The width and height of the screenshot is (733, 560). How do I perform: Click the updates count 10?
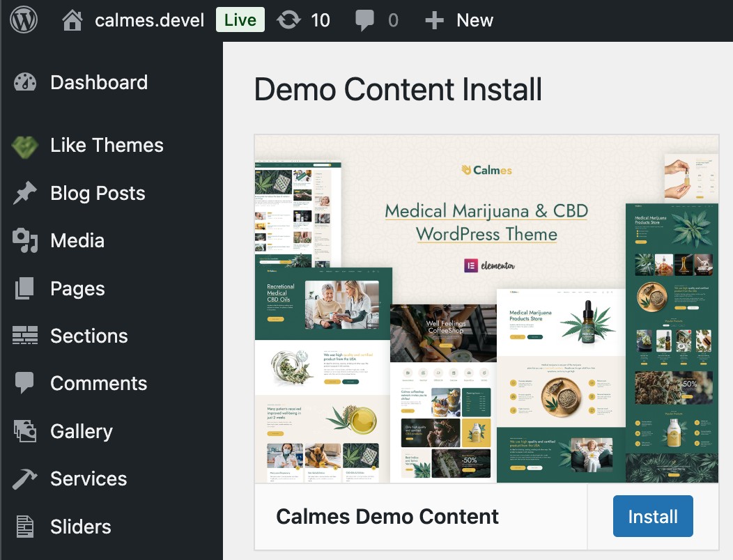(321, 21)
